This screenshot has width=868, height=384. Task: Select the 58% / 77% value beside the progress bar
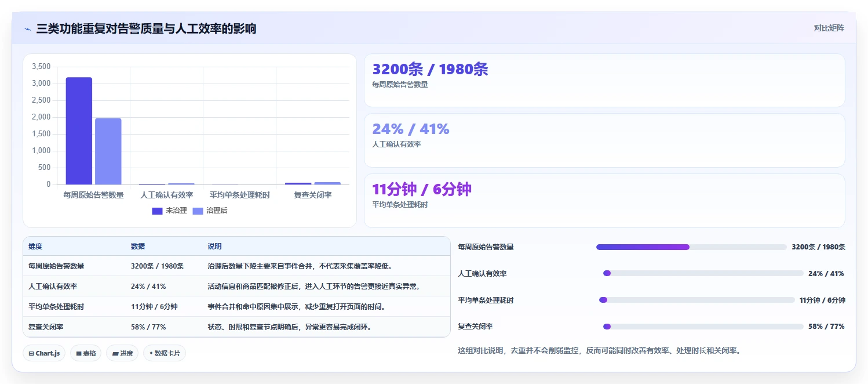coord(826,327)
